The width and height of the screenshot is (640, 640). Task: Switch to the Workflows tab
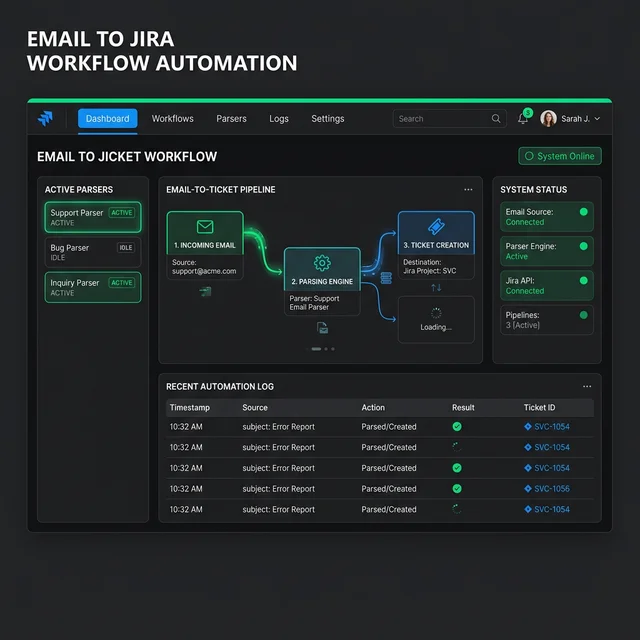173,119
